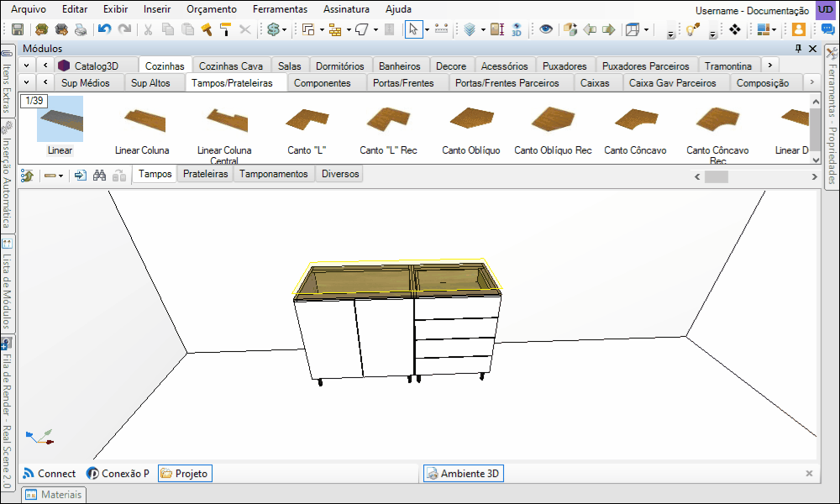Viewport: 840px width, 504px height.
Task: Toggle the arrow selection tool
Action: pos(413,29)
